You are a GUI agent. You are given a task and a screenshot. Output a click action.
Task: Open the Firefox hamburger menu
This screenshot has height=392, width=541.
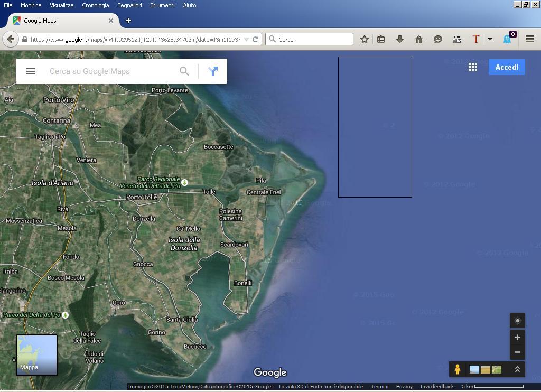(x=530, y=39)
